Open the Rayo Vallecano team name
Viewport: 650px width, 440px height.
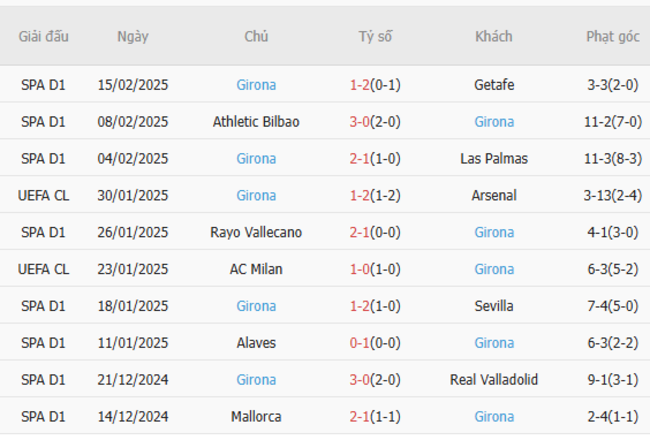(x=256, y=233)
